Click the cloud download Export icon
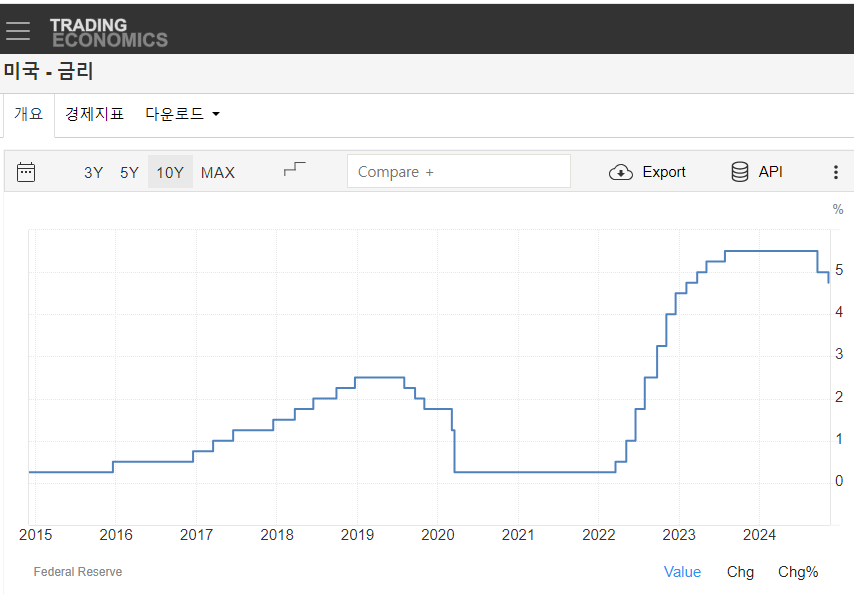Viewport: 854px width, 595px height. [x=620, y=172]
